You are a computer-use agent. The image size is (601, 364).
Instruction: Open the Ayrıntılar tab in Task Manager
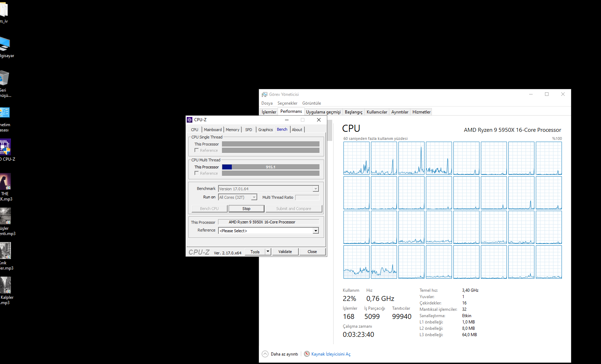400,112
